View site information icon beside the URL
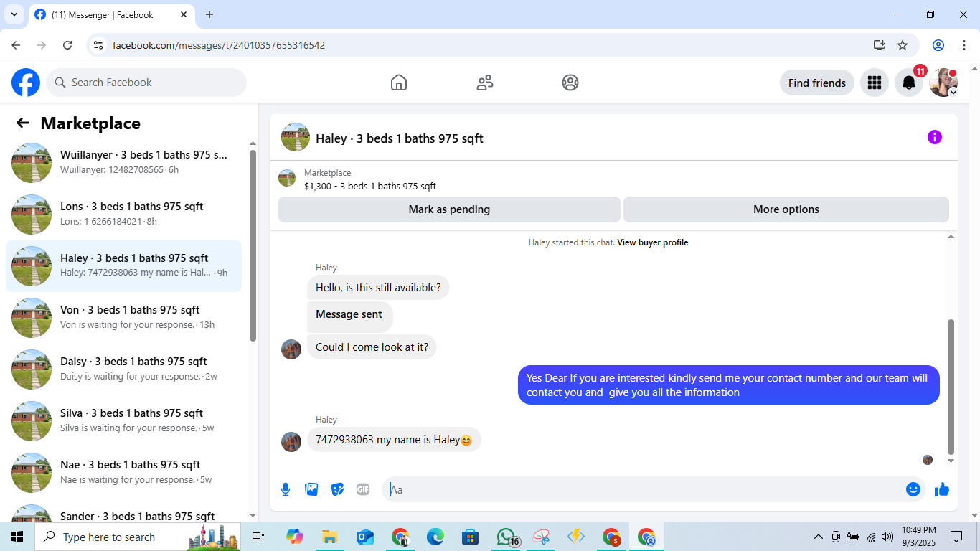Viewport: 980px width, 551px height. [x=99, y=45]
